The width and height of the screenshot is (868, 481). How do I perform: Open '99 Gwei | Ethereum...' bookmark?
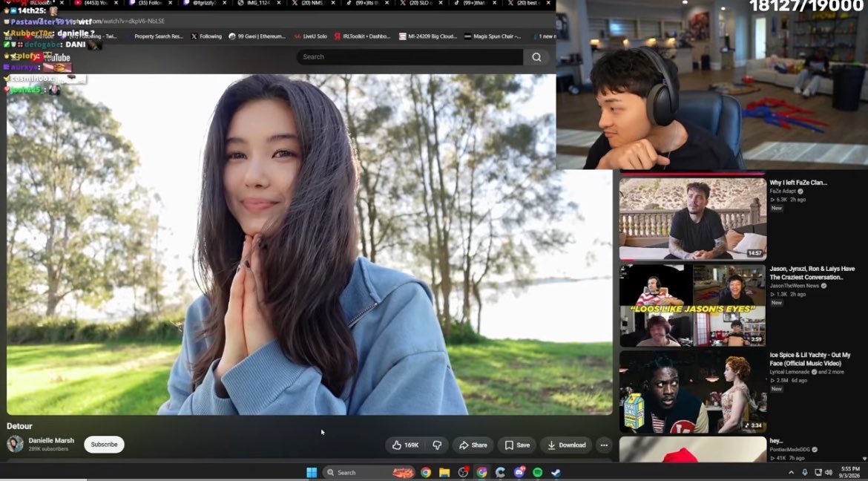click(x=257, y=36)
